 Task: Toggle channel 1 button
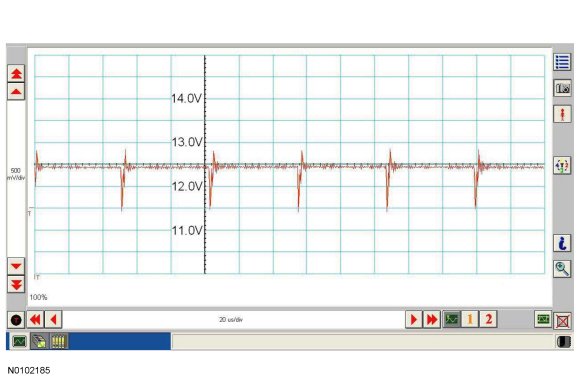click(470, 319)
